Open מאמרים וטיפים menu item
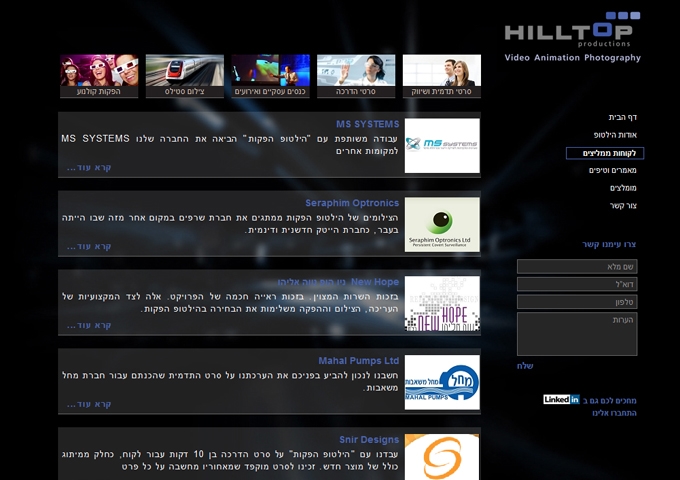This screenshot has width=680, height=480. pyautogui.click(x=612, y=170)
